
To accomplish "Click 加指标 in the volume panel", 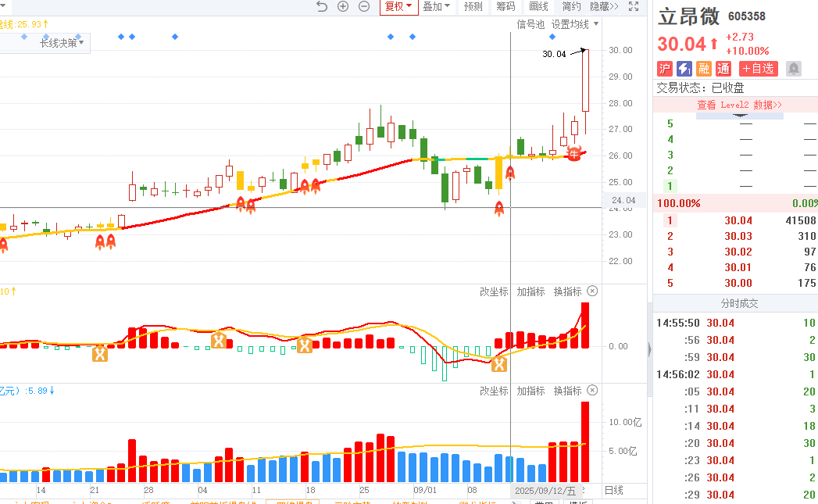I will (530, 391).
